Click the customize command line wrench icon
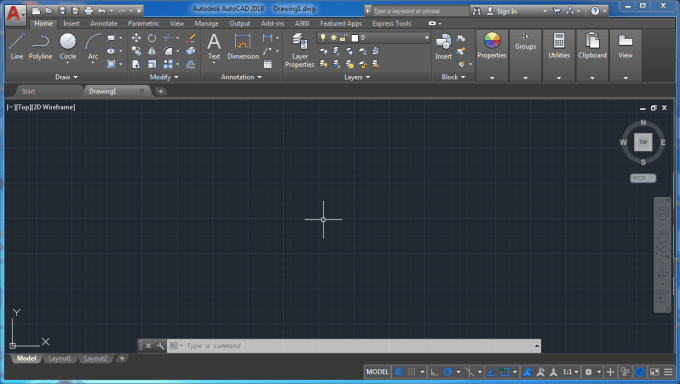 tap(160, 346)
